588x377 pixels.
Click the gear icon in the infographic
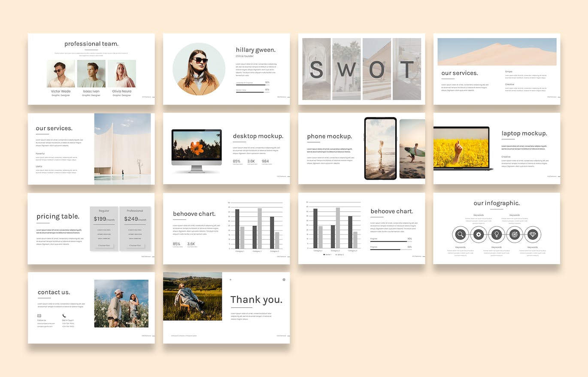pos(479,234)
